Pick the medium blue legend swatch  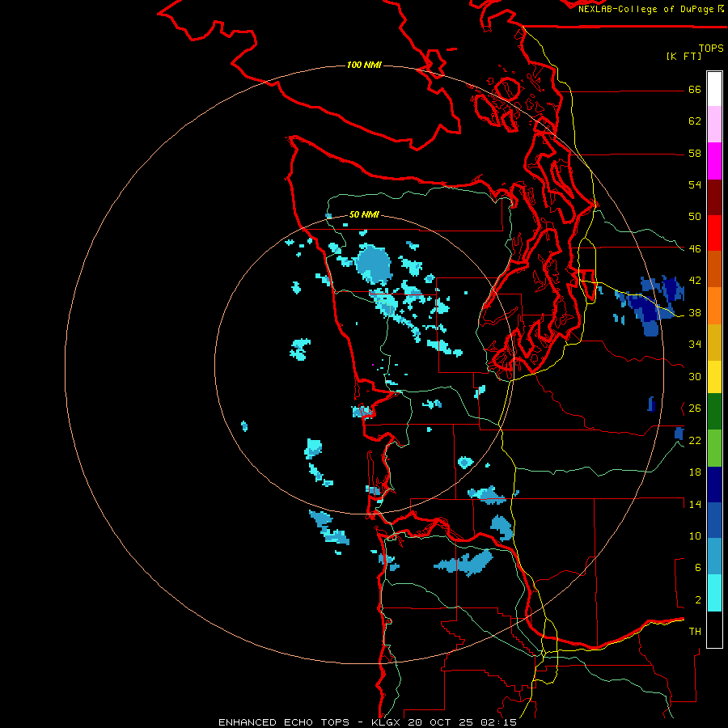714,520
